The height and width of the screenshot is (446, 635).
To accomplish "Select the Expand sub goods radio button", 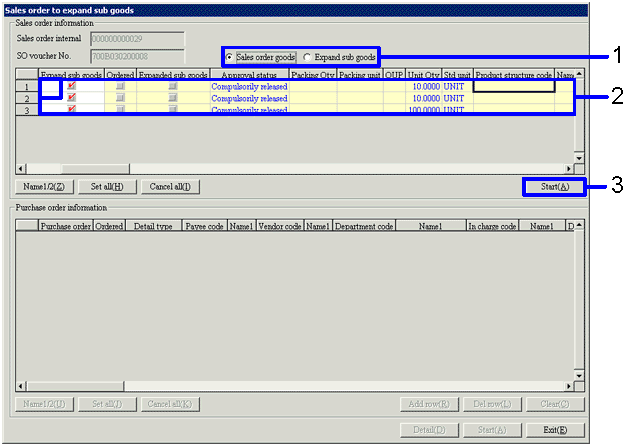I will [x=307, y=58].
